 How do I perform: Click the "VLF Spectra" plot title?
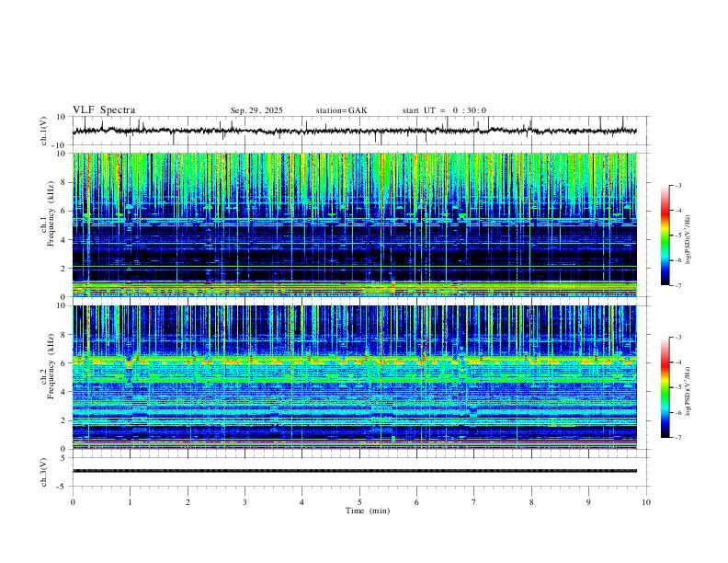point(104,110)
